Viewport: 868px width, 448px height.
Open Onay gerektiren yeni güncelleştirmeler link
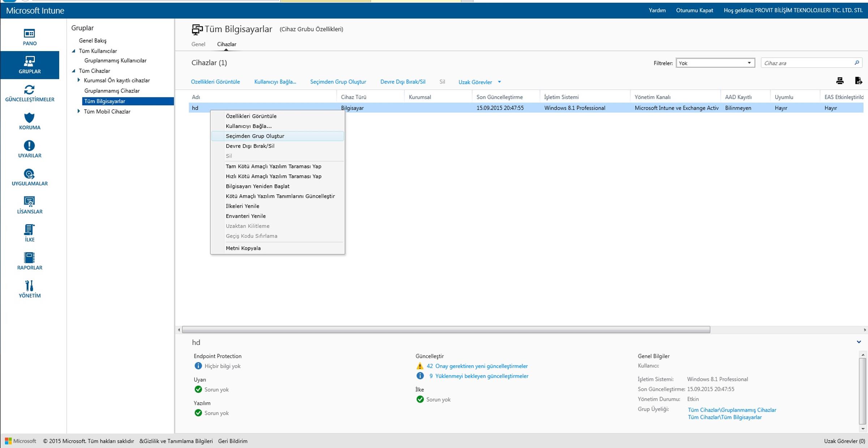[x=482, y=366]
